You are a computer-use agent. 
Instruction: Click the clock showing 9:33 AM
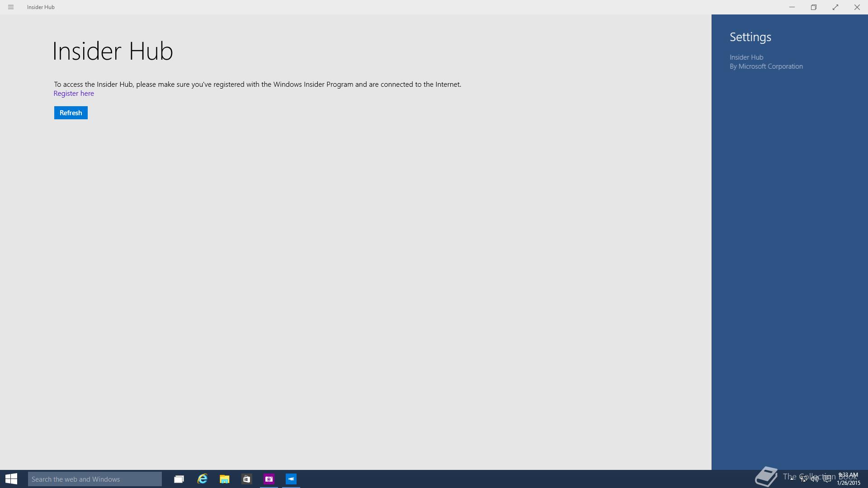coord(848,479)
